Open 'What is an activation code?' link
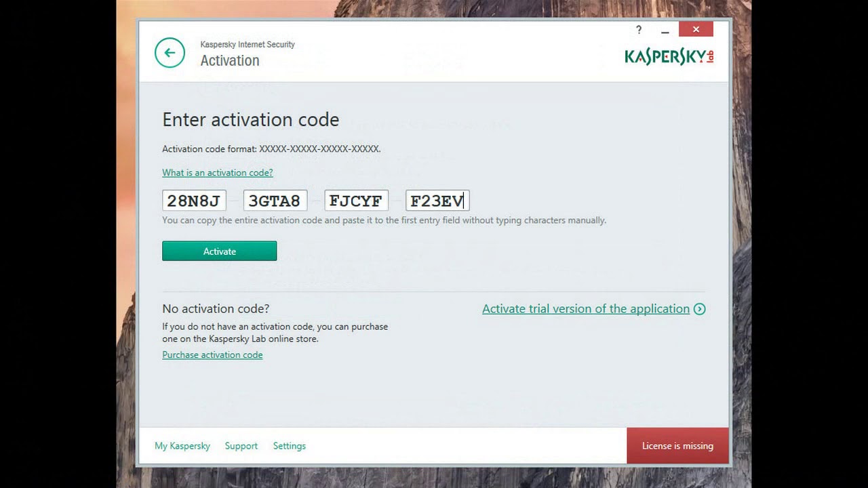This screenshot has height=488, width=868. pyautogui.click(x=218, y=173)
